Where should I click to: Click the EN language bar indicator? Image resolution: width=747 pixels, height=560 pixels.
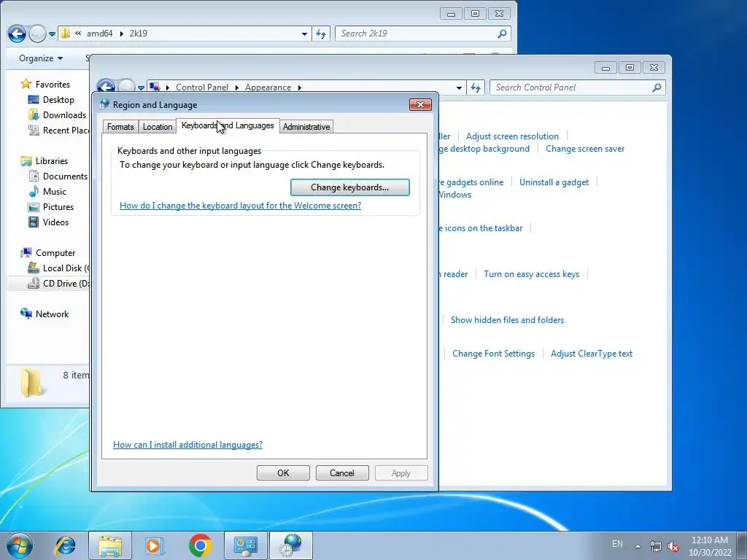click(x=617, y=544)
